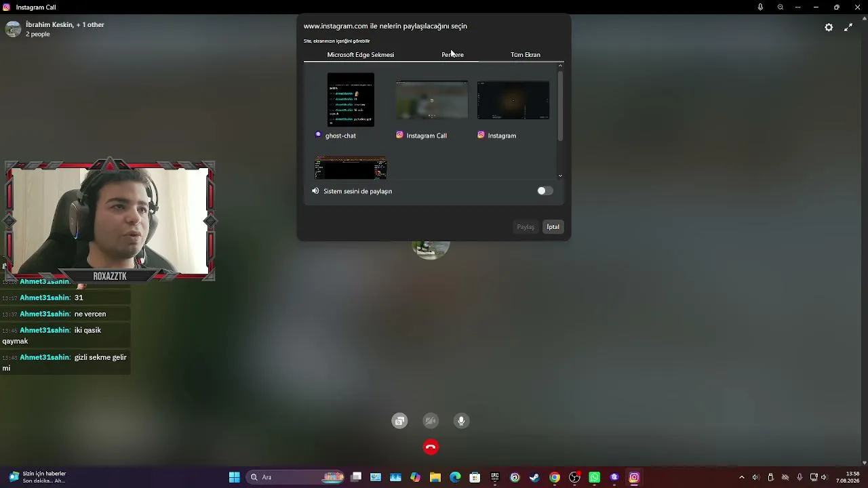This screenshot has height=488, width=868.
Task: Select the ghost-chat window thumbnail
Action: 351,100
